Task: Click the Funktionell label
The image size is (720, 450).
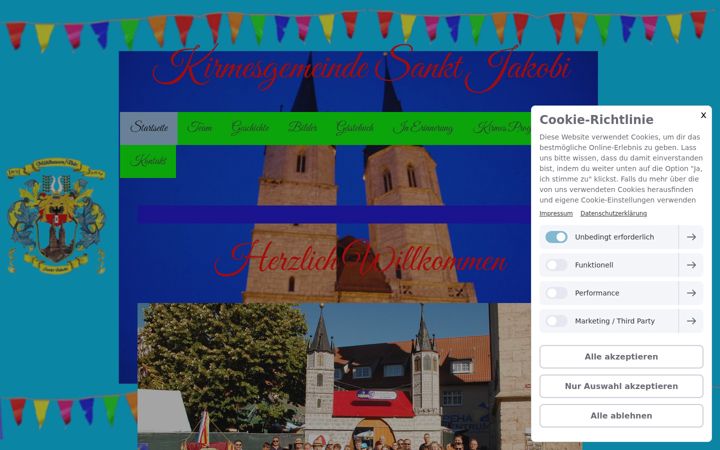Action: (x=594, y=265)
